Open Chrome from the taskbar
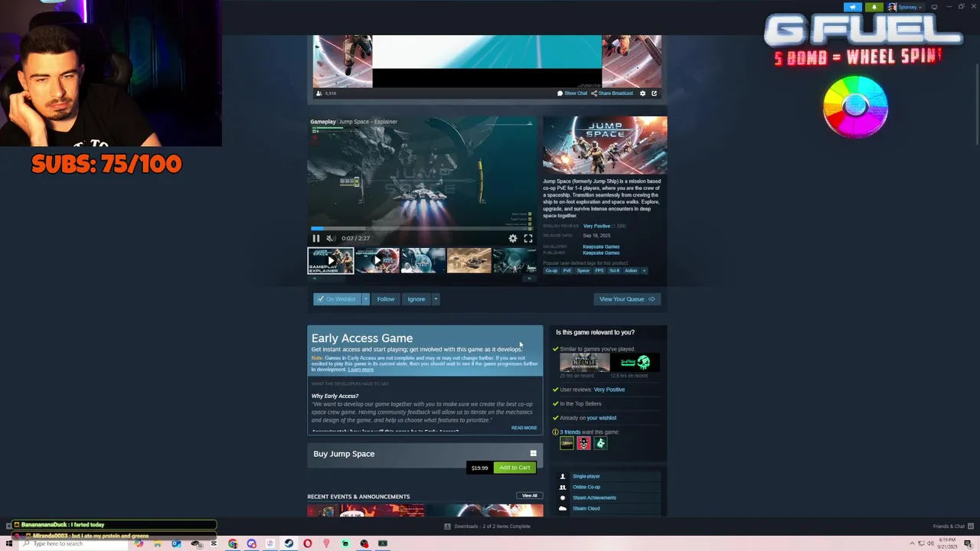This screenshot has width=980, height=551. [233, 543]
